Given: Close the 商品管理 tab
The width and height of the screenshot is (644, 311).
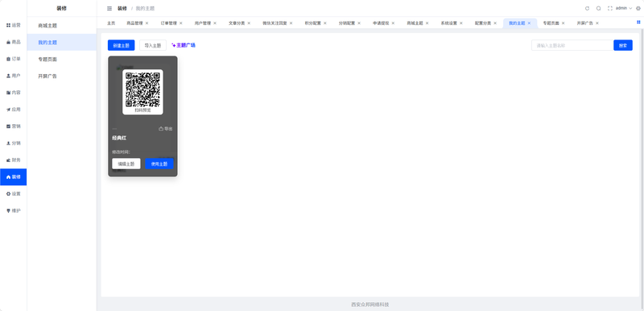Looking at the screenshot, I should (147, 23).
